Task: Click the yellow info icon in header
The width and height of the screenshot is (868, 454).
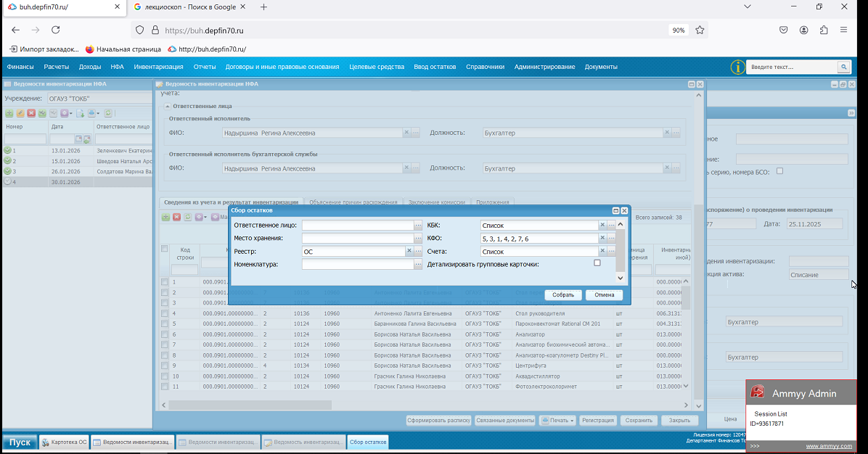Action: tap(737, 67)
